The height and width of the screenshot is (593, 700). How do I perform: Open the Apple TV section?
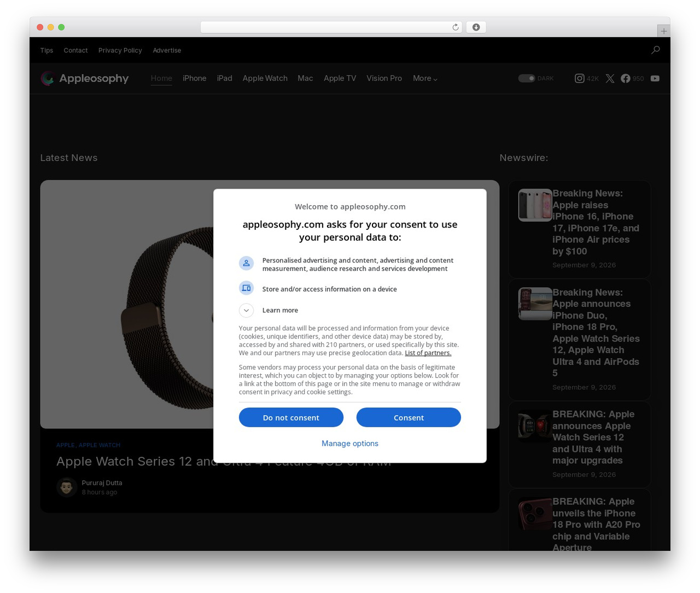click(x=340, y=78)
